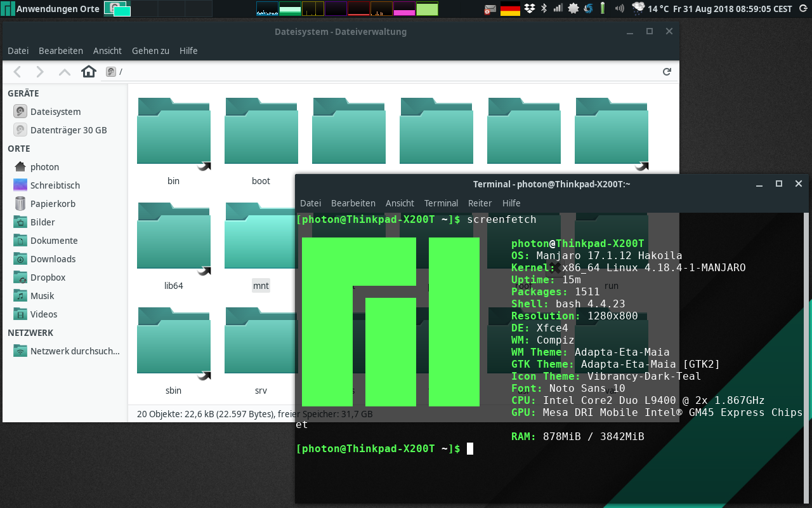Click the volume speaker icon in panel
812x508 pixels.
[x=620, y=8]
